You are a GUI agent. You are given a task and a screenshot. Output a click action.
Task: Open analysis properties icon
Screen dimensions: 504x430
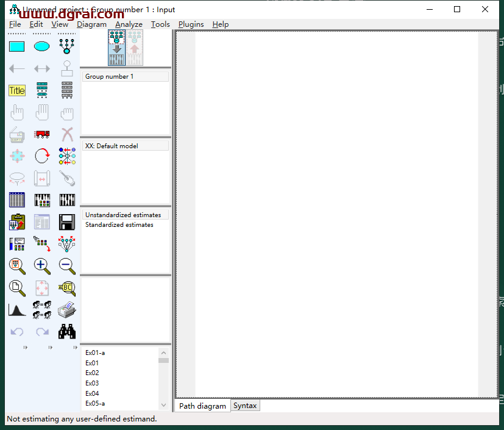[42, 200]
